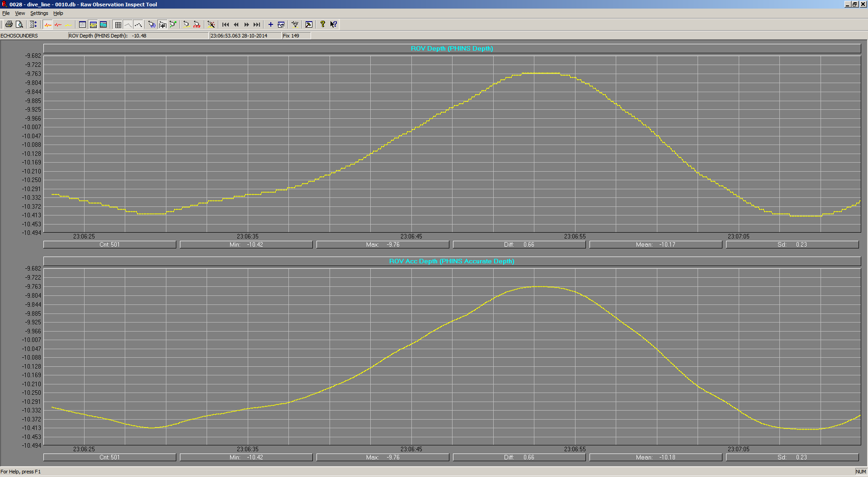Toggle the connected dots plot style button

pos(138,24)
